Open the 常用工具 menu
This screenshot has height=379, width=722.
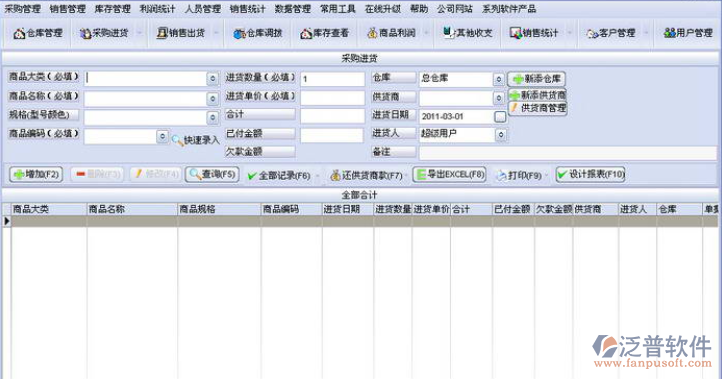click(338, 9)
